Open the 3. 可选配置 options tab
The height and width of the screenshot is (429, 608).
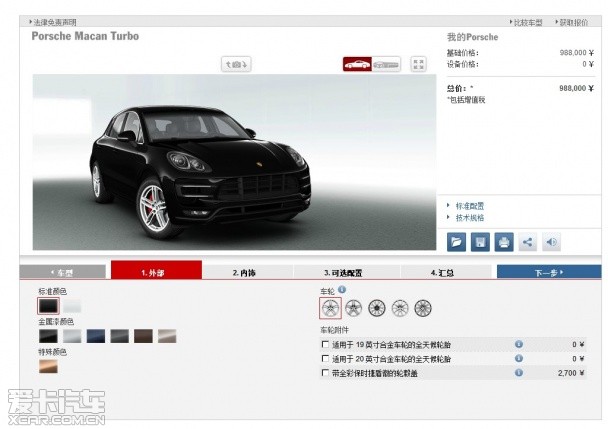tap(347, 272)
